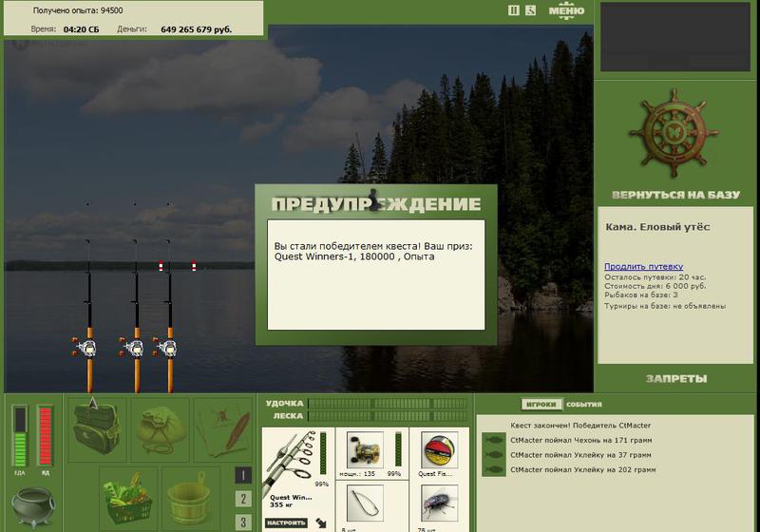This screenshot has height=532, width=760.
Task: Click the rod durability bar showing 99%
Action: click(323, 454)
